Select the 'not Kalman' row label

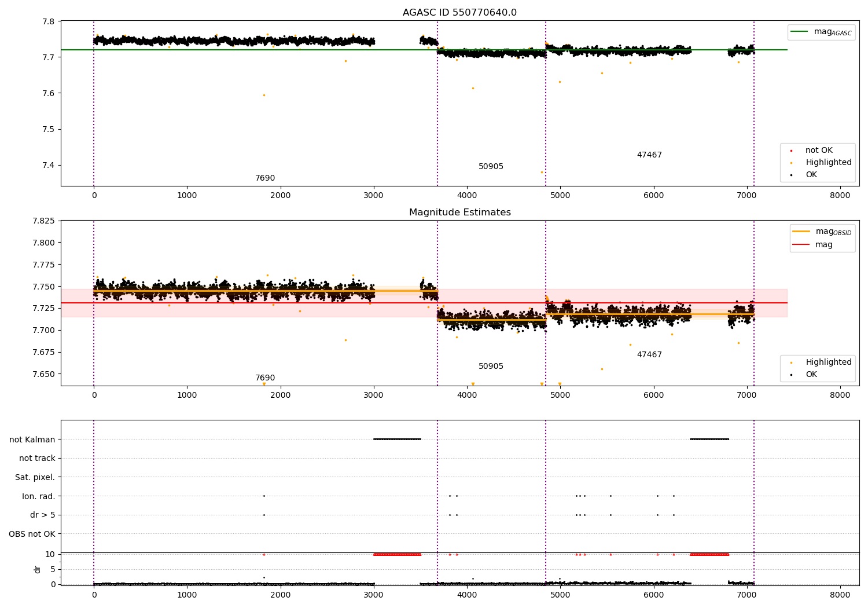pos(32,439)
